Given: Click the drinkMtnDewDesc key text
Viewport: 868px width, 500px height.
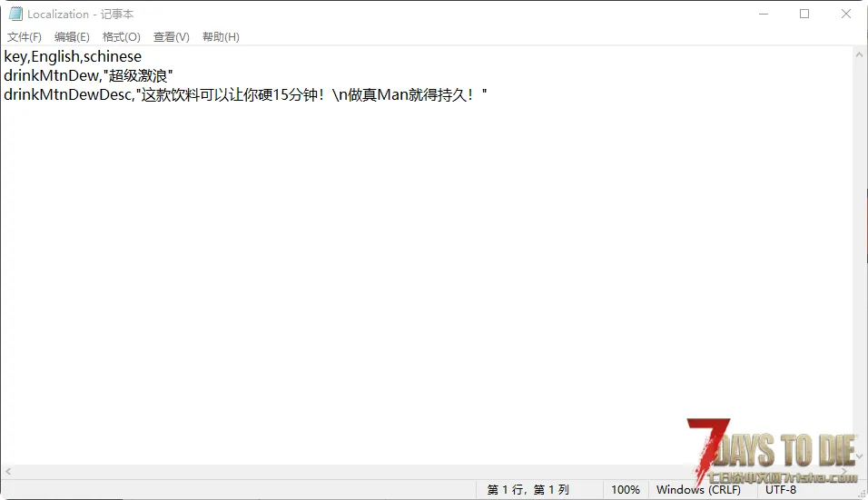Looking at the screenshot, I should pyautogui.click(x=67, y=94).
